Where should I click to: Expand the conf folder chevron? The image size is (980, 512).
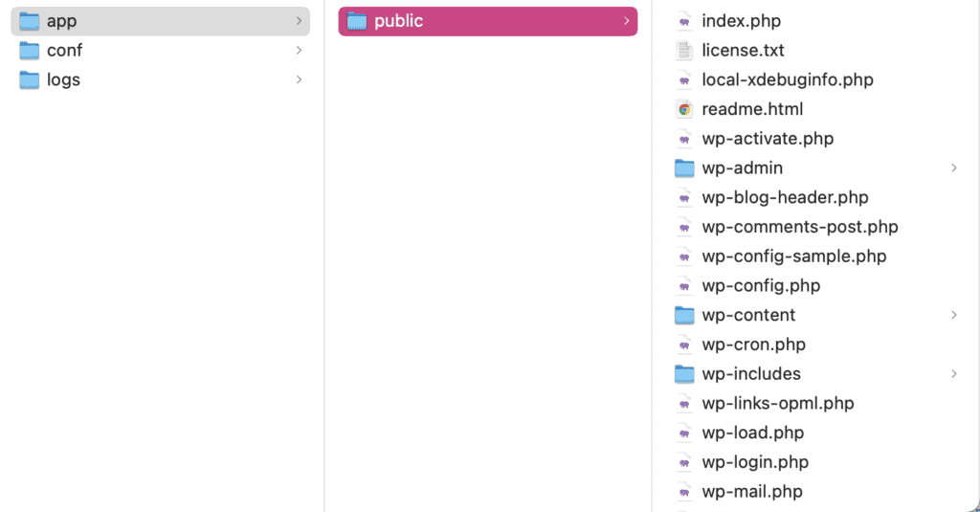pyautogui.click(x=299, y=51)
